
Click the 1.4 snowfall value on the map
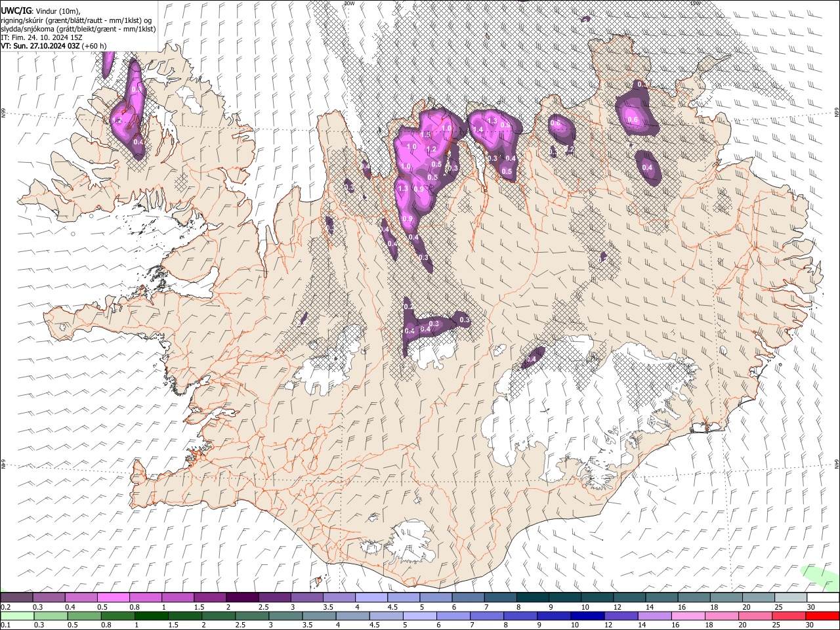[477, 130]
